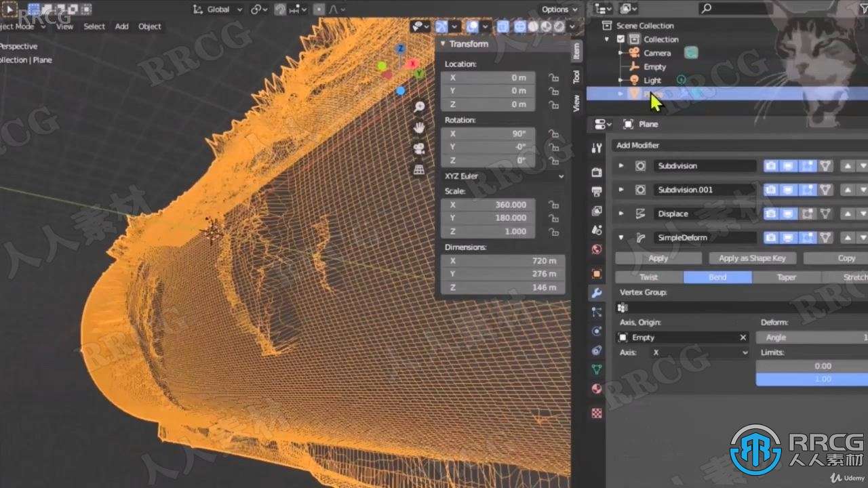Open the Object Constraints properties icon

pos(597,350)
